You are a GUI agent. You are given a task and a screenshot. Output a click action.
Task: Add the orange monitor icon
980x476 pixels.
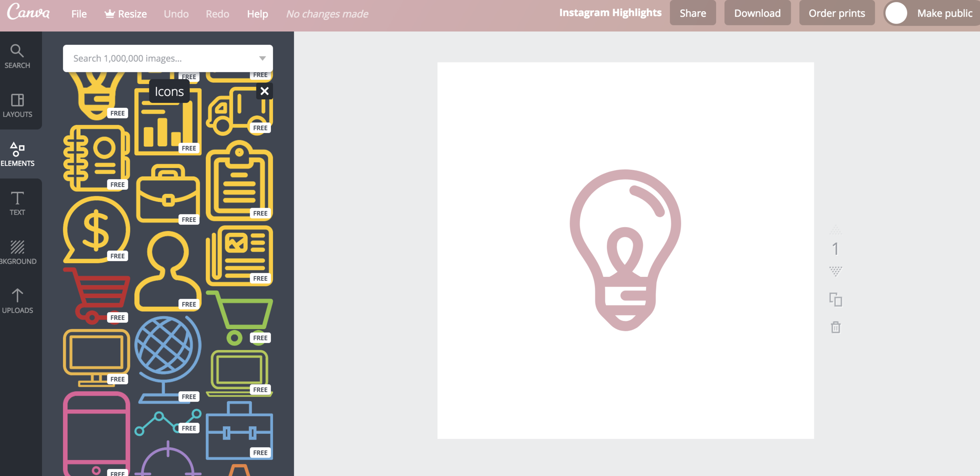pyautogui.click(x=96, y=357)
